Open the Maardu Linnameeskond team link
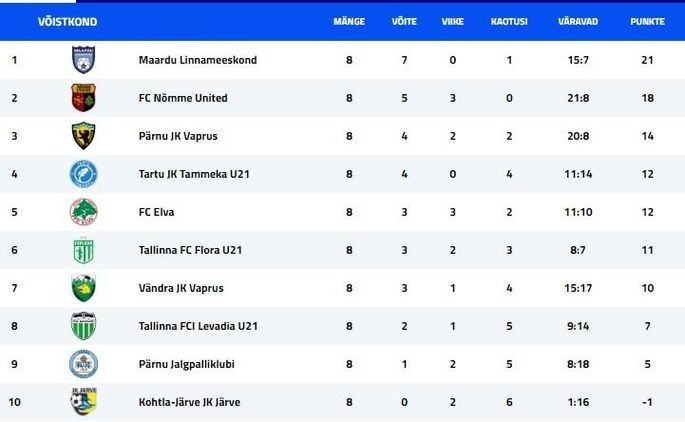The height and width of the screenshot is (422, 685). point(197,60)
